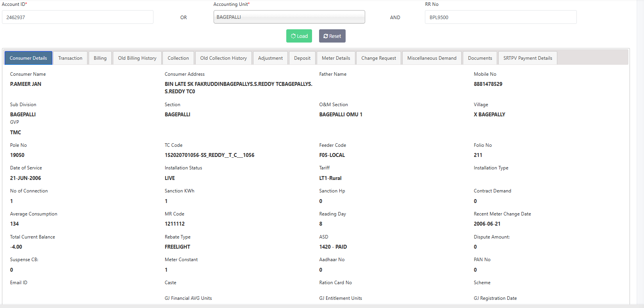Click the GVP value TMC
The image size is (644, 308).
(16, 132)
